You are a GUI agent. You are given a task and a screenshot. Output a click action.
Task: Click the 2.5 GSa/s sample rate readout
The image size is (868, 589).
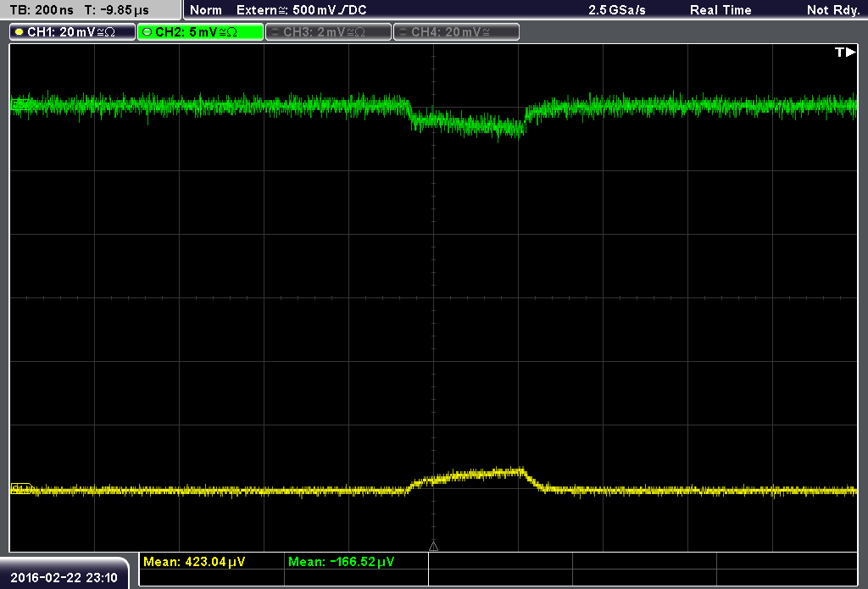pyautogui.click(x=617, y=10)
